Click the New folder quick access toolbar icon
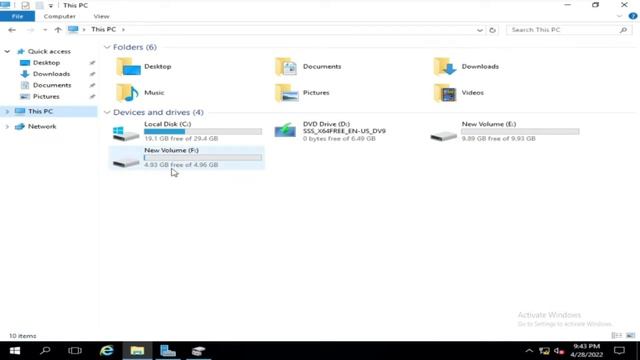 coord(39,5)
